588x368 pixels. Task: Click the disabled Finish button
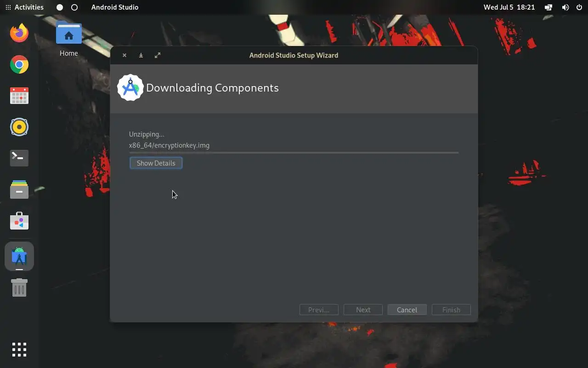click(x=451, y=310)
